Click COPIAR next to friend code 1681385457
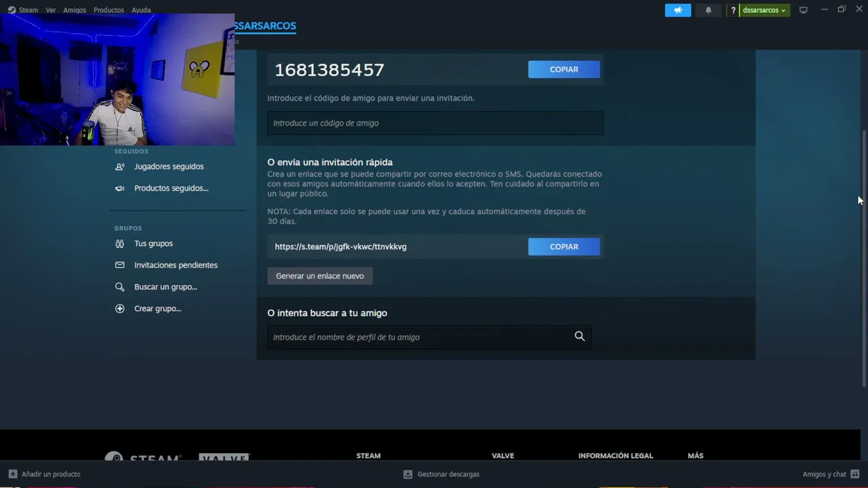The width and height of the screenshot is (868, 488). pyautogui.click(x=564, y=69)
